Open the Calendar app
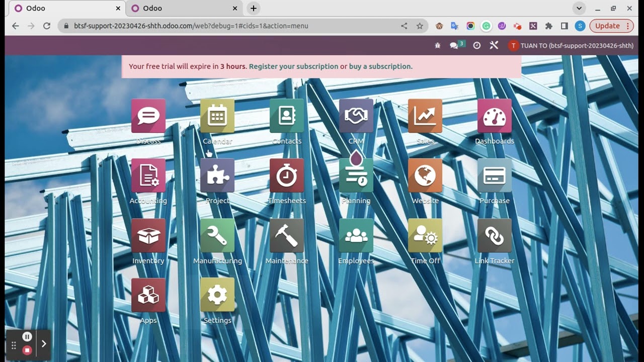Screen dimensions: 644x362 (x=217, y=116)
